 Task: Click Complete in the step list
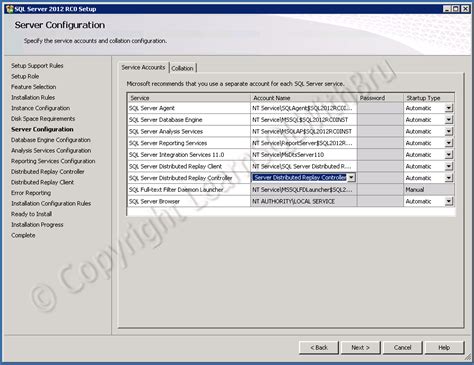23,235
